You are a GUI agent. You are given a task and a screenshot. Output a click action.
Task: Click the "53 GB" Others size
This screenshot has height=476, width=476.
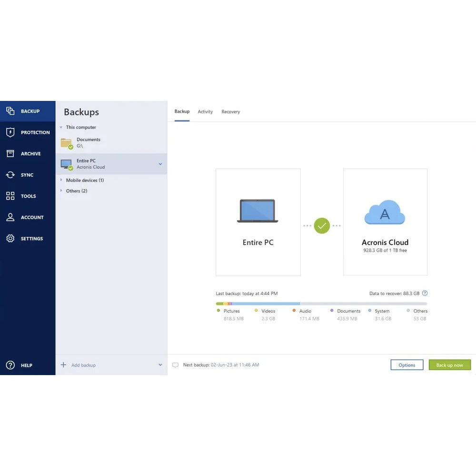click(x=419, y=318)
